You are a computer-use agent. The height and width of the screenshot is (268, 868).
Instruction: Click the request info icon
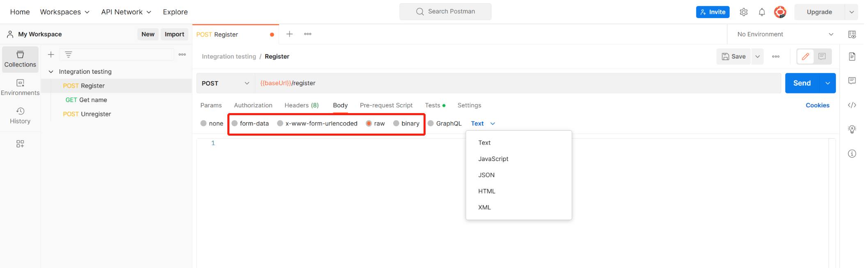852,154
